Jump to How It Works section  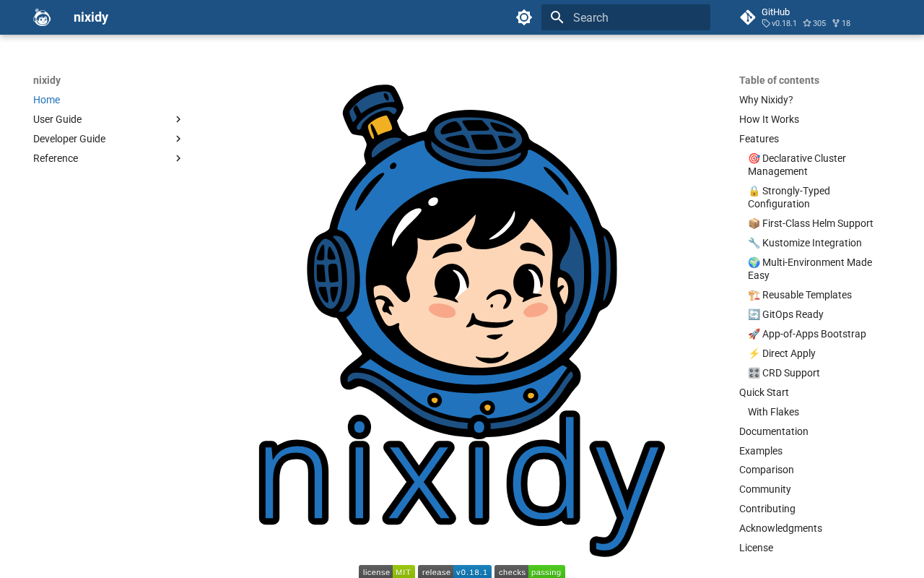[769, 119]
